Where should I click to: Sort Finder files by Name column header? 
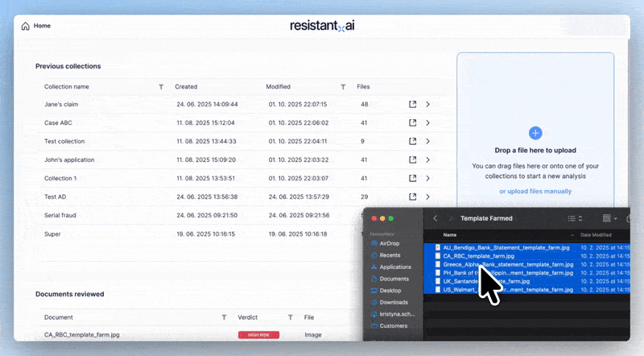point(450,234)
